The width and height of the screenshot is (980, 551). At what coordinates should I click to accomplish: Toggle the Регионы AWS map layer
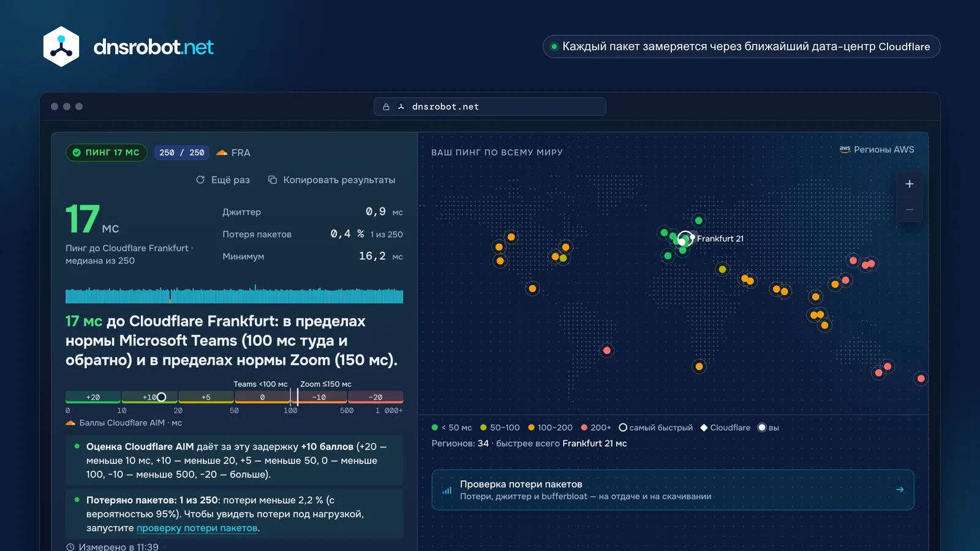[876, 149]
